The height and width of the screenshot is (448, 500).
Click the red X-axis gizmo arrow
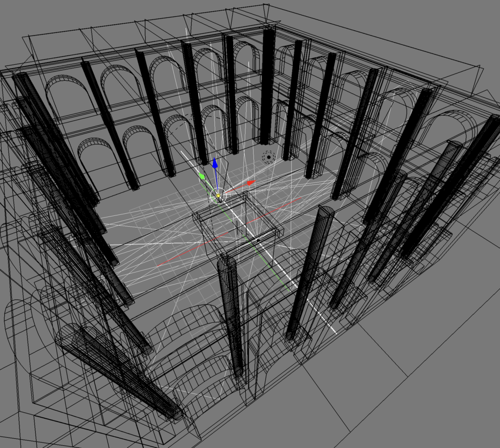[251, 184]
